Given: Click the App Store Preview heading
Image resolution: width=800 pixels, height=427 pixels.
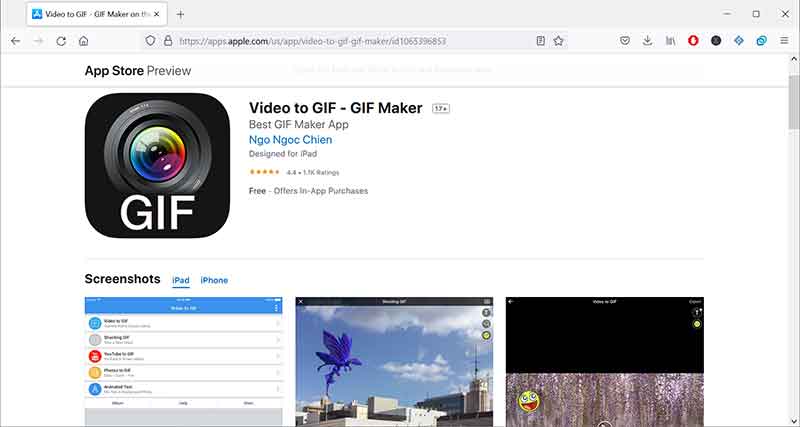Looking at the screenshot, I should click(138, 71).
